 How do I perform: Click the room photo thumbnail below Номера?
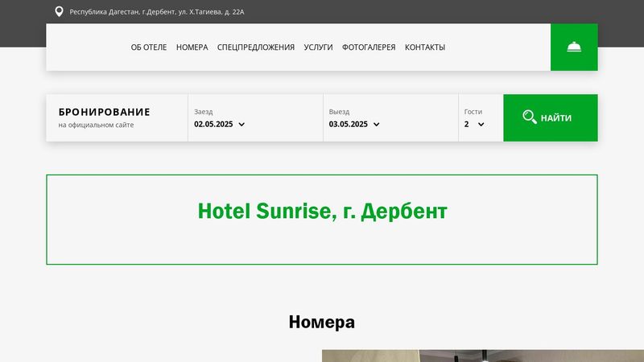482,356
